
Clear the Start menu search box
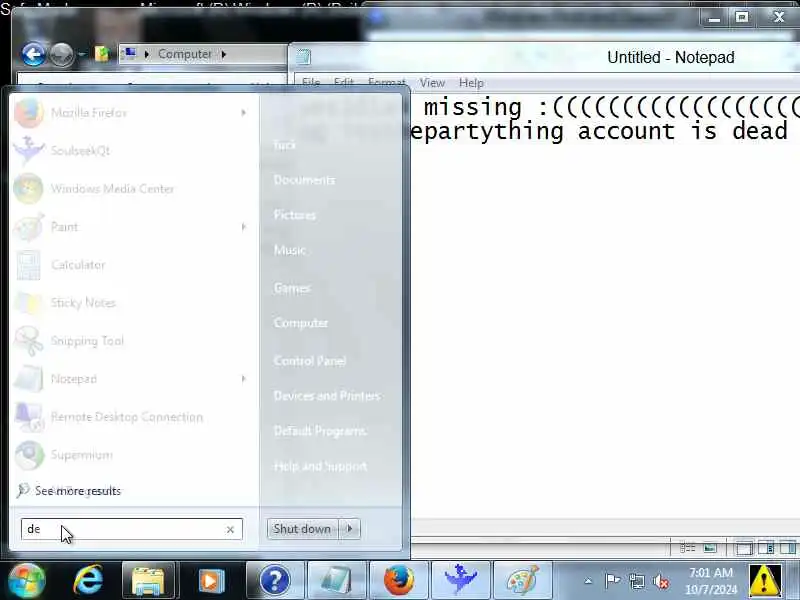click(x=230, y=530)
